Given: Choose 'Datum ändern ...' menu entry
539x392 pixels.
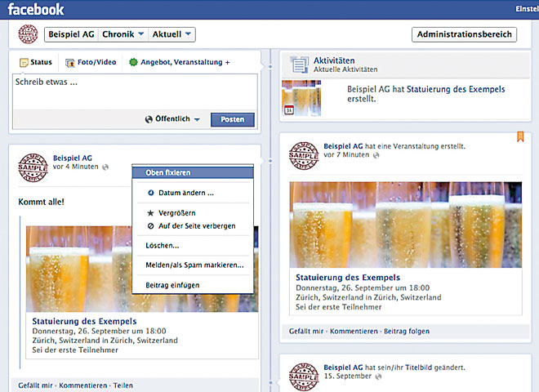Looking at the screenshot, I should [x=193, y=193].
